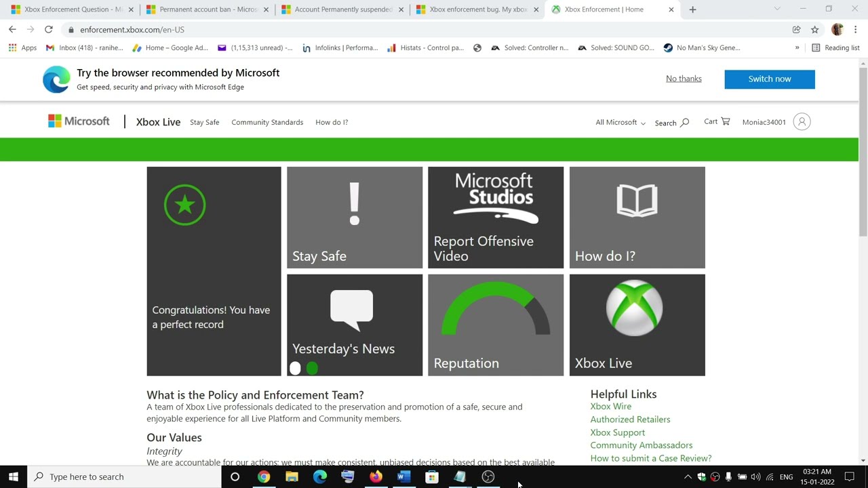Open Yesterday's News speech bubble tile

pos(355,325)
